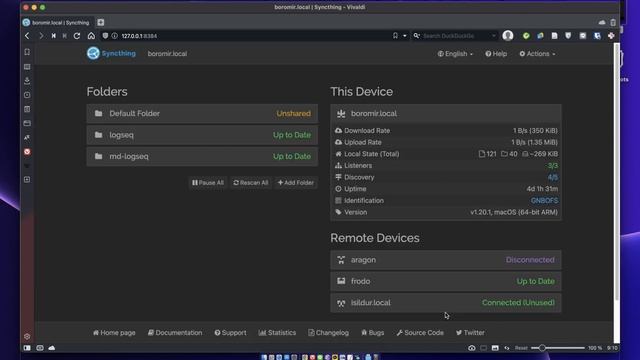The width and height of the screenshot is (640, 360).
Task: Open the Documentation footer link
Action: point(175,333)
